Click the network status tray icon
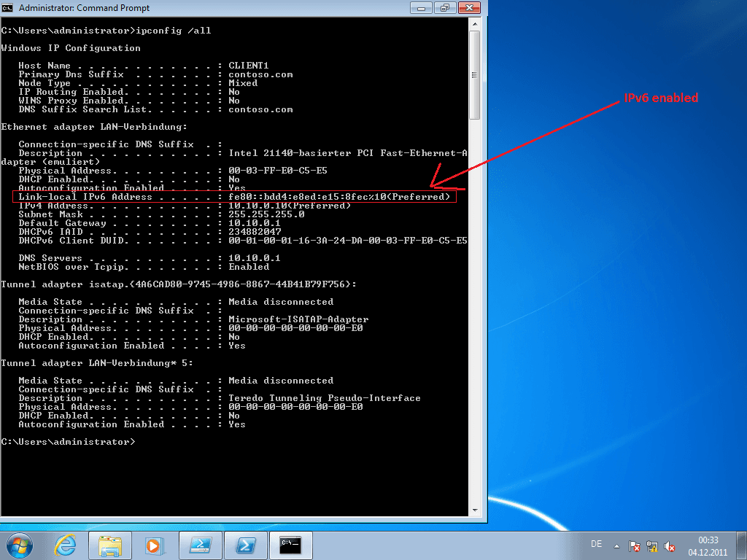 pyautogui.click(x=652, y=545)
